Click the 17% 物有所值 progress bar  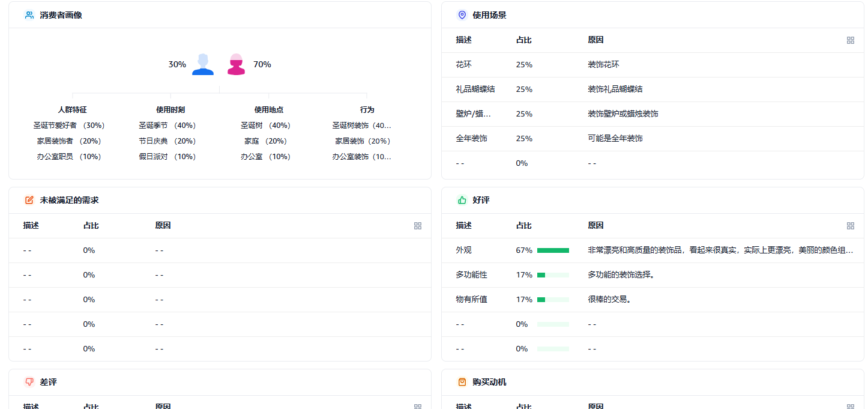point(553,300)
